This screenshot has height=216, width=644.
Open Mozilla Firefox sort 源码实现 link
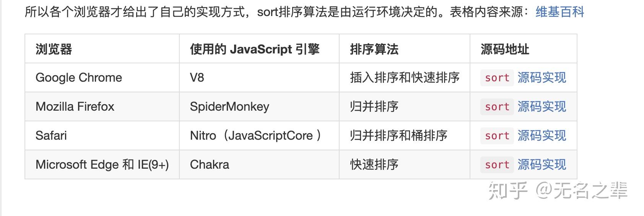coord(541,106)
